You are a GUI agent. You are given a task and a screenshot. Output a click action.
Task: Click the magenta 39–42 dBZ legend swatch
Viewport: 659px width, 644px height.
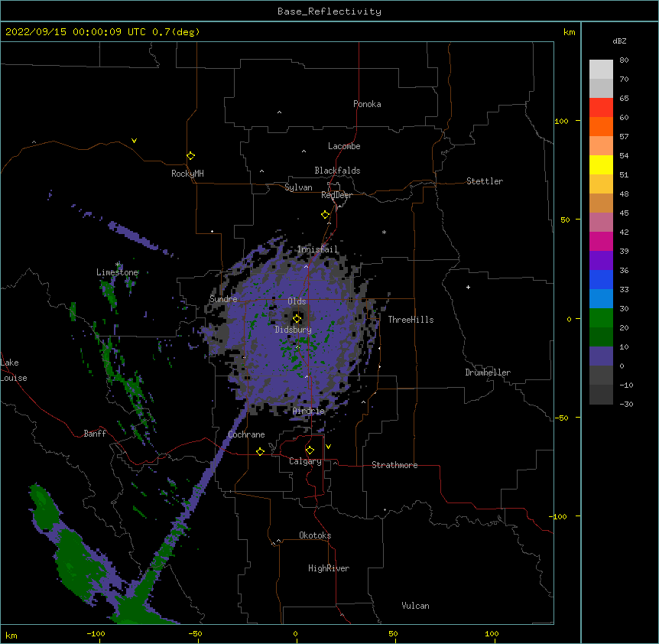pyautogui.click(x=601, y=241)
